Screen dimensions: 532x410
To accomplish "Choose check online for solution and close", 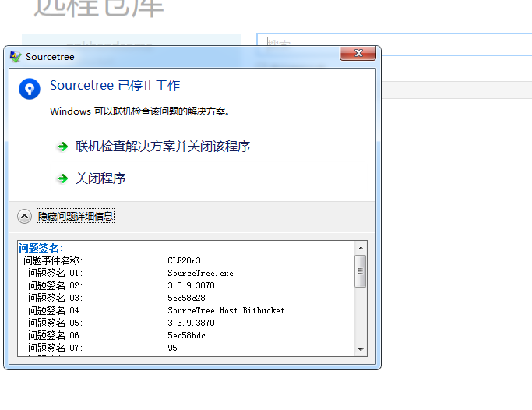I will click(x=163, y=147).
